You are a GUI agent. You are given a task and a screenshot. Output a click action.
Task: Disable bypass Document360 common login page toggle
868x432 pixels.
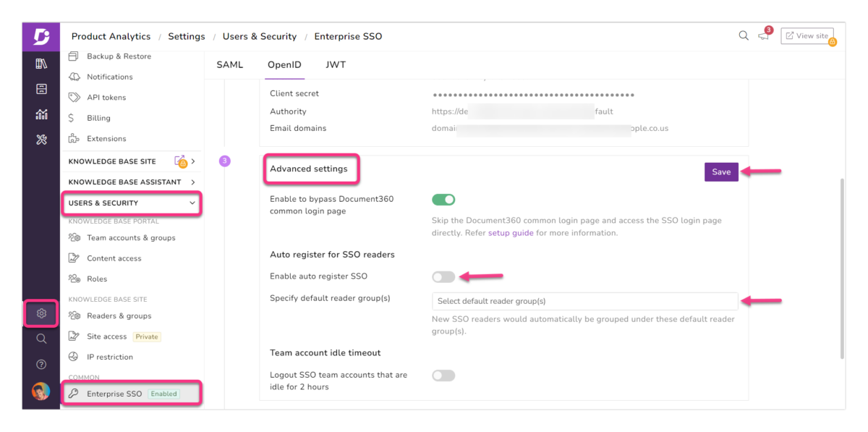point(443,200)
